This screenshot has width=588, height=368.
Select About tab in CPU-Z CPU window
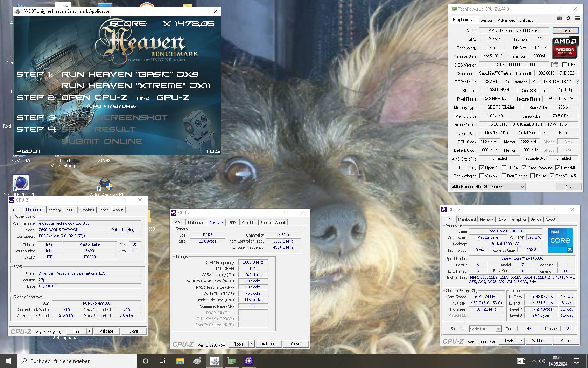550,219
